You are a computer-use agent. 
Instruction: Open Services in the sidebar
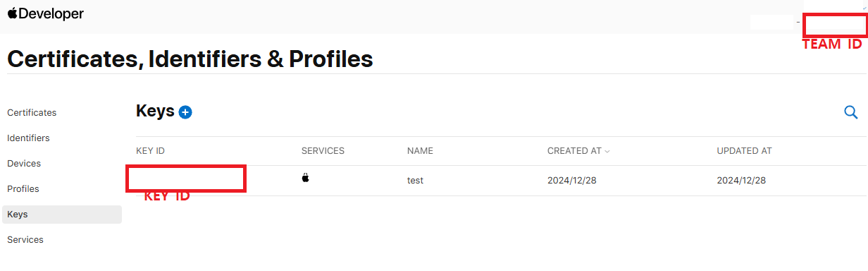click(x=25, y=240)
